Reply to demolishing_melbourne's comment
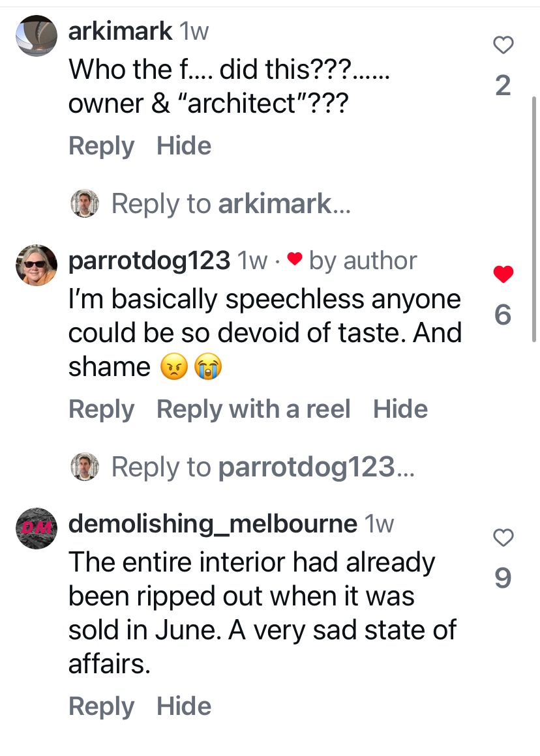Image resolution: width=540 pixels, height=756 pixels. [x=101, y=706]
